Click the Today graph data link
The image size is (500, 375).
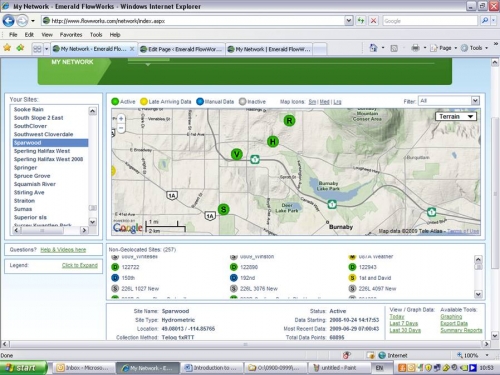click(397, 317)
